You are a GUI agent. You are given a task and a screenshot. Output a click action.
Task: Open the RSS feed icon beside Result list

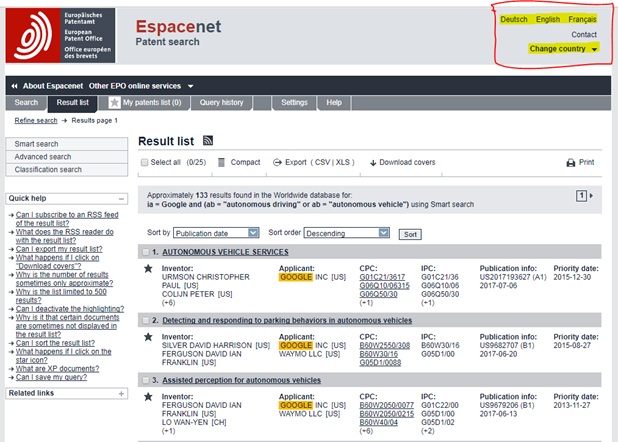(x=208, y=140)
